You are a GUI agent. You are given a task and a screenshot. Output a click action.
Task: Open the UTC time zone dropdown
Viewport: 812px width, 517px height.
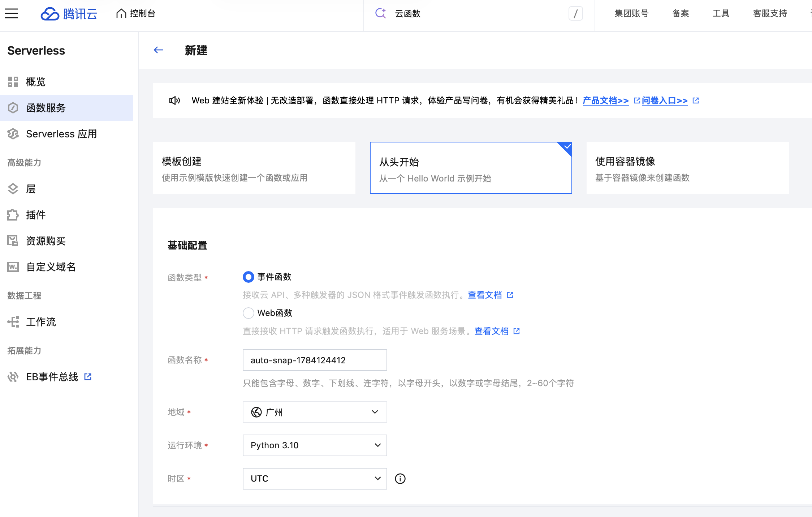point(315,479)
